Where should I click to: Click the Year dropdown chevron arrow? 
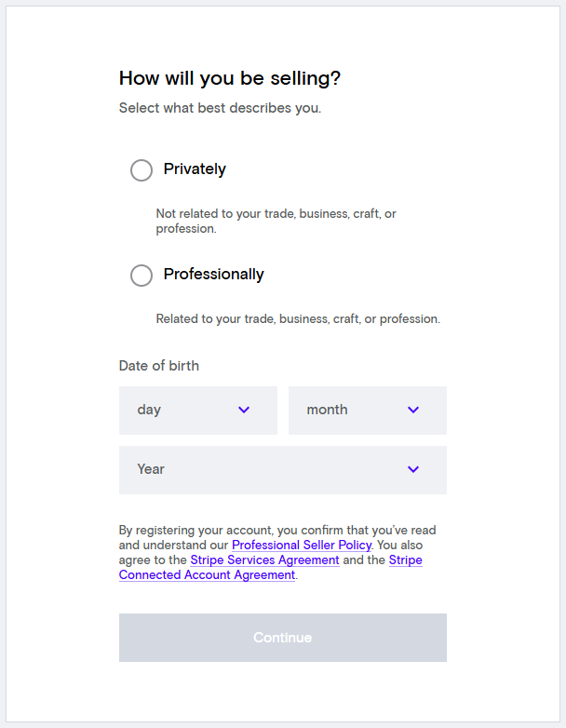[x=413, y=470]
